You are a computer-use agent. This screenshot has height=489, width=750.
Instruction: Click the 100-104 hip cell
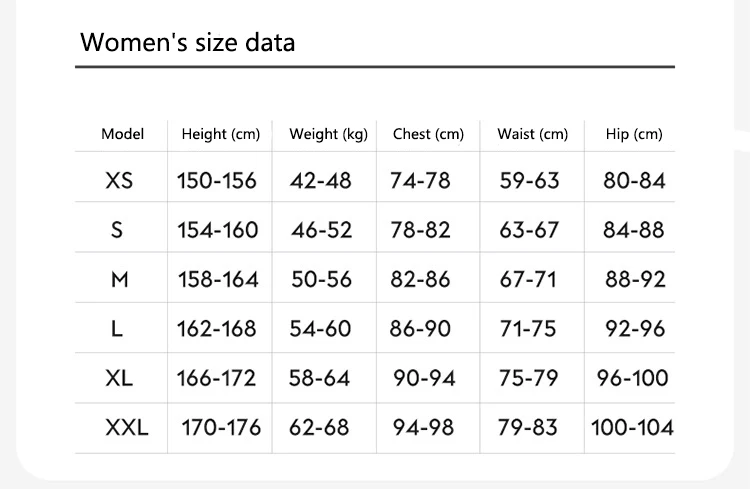[x=632, y=428]
